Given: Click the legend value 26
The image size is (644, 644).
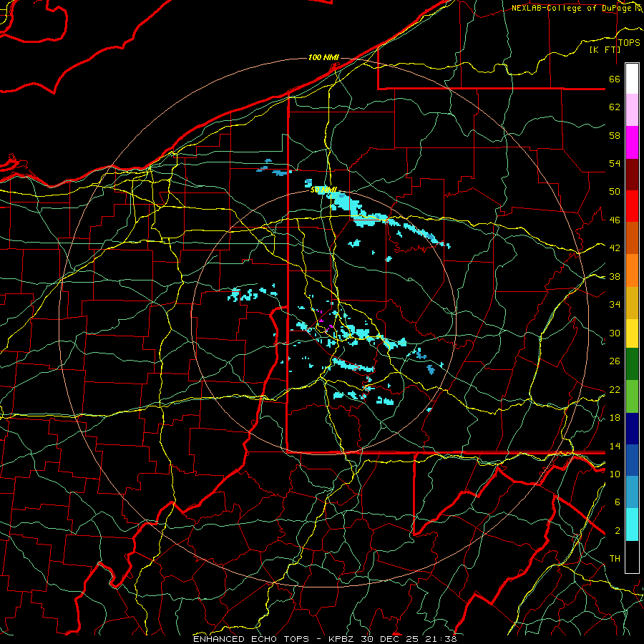Looking at the screenshot, I should (x=615, y=361).
